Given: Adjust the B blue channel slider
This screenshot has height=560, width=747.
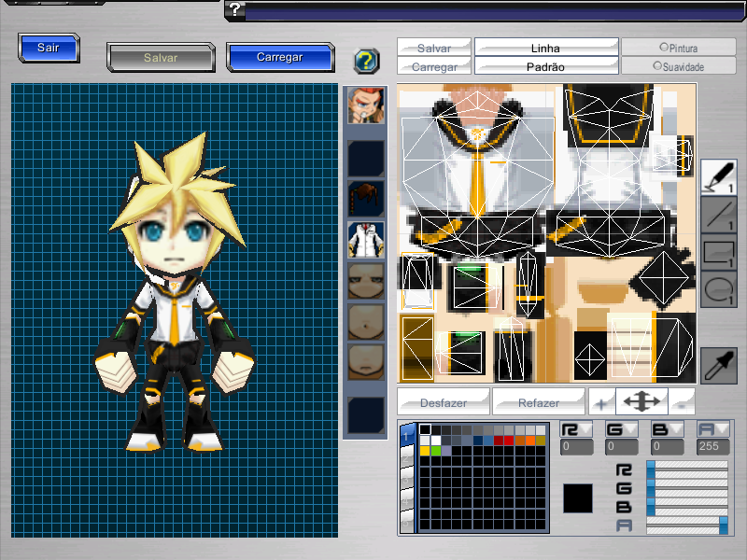Looking at the screenshot, I should 687,506.
